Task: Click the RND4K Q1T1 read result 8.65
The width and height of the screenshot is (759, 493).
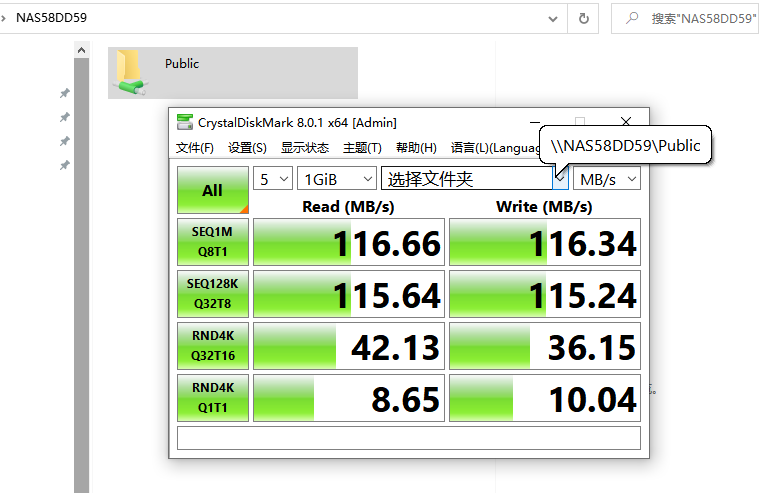Action: tap(349, 398)
